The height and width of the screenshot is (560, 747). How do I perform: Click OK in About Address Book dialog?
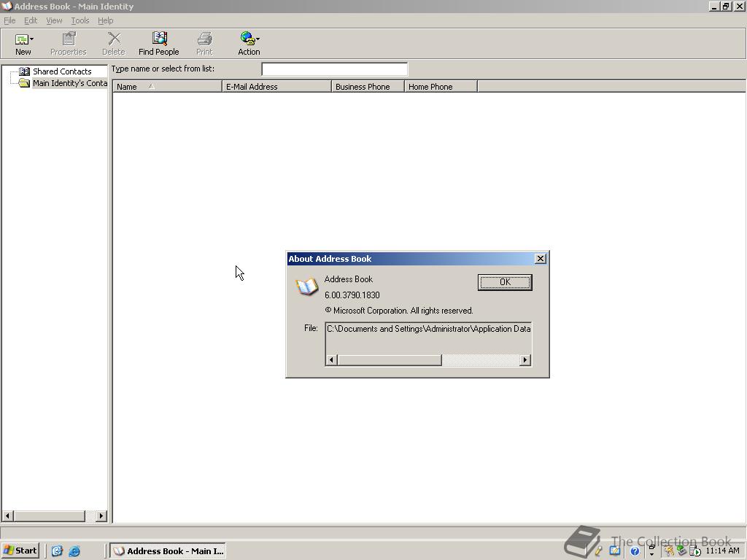(505, 282)
